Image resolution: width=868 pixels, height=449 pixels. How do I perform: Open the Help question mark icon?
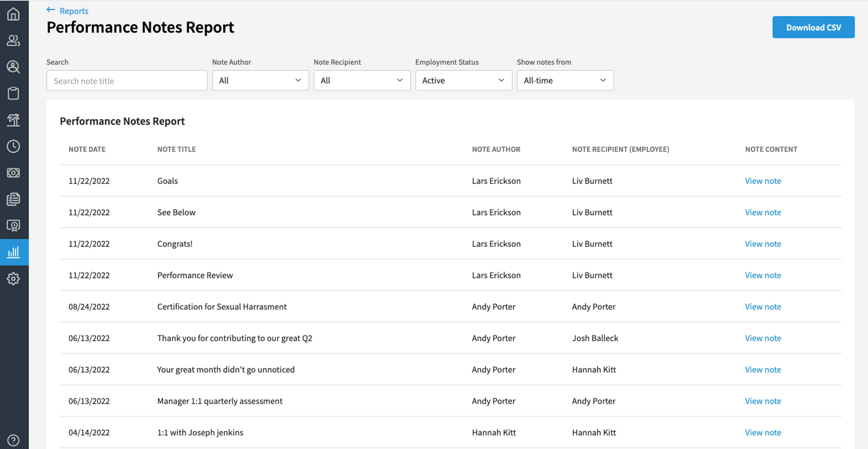(14, 440)
